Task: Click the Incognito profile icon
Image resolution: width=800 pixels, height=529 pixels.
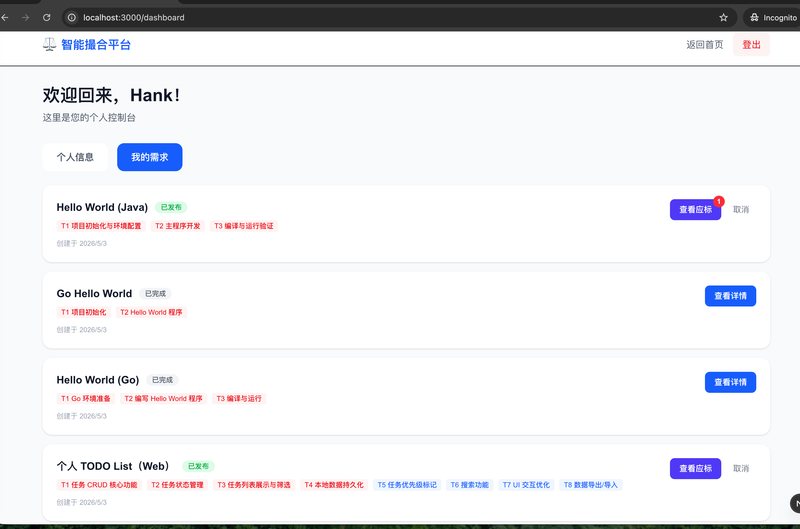Action: tap(754, 17)
